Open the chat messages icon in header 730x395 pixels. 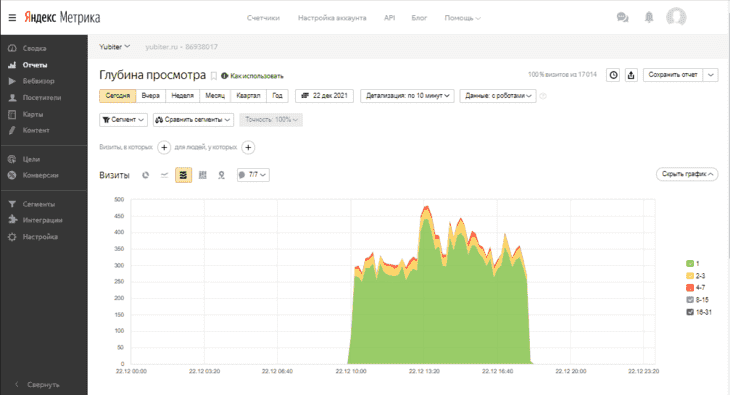(622, 18)
